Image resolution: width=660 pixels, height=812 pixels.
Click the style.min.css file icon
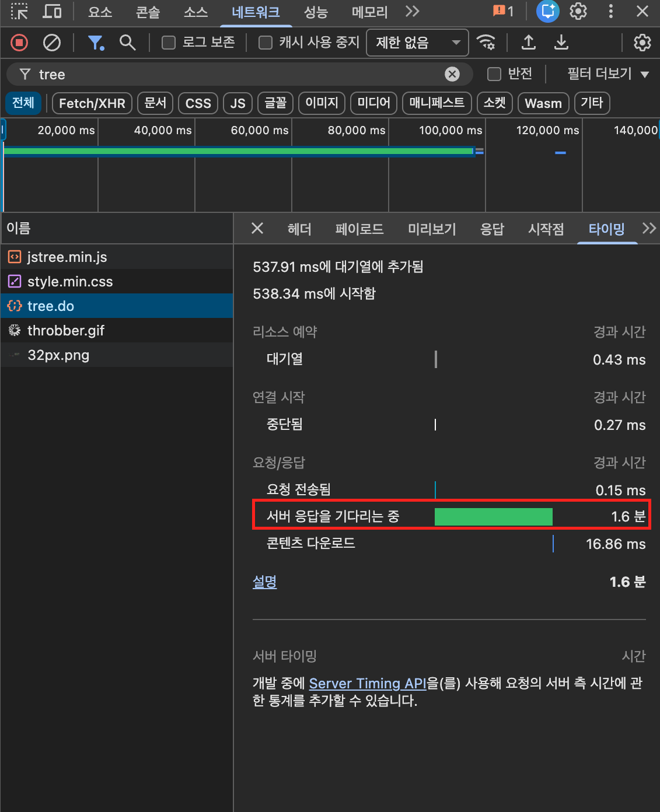pos(15,281)
